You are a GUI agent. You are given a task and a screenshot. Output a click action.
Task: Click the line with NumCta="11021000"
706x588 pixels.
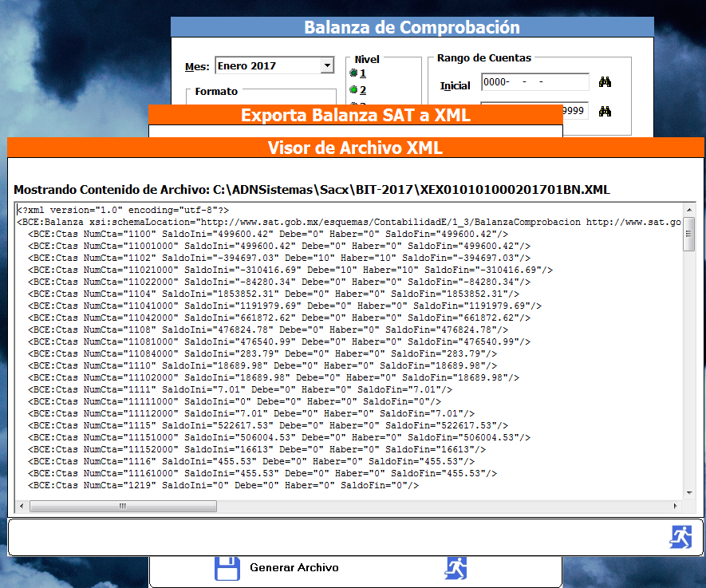290,270
